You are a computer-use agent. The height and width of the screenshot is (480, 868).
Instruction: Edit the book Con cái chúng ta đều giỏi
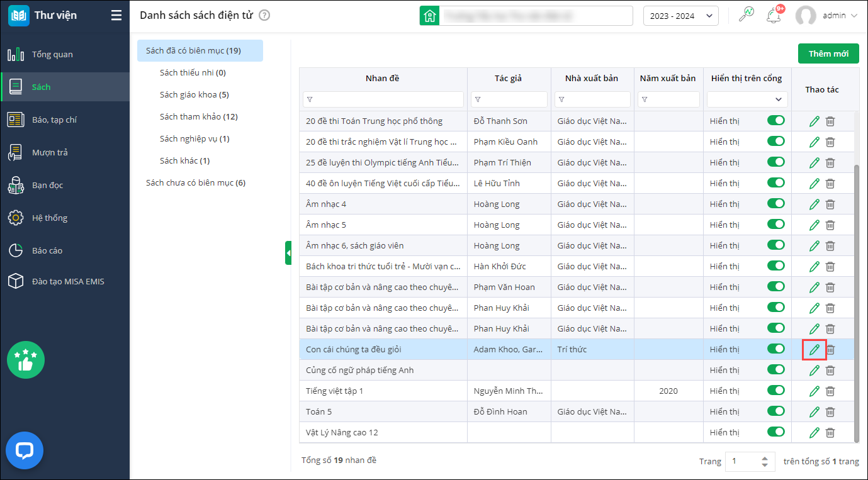(x=814, y=350)
